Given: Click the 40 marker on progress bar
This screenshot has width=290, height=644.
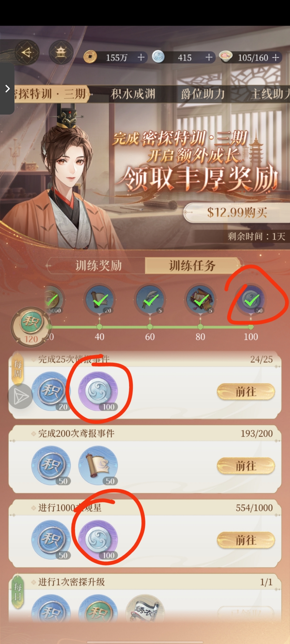Looking at the screenshot, I should (99, 336).
